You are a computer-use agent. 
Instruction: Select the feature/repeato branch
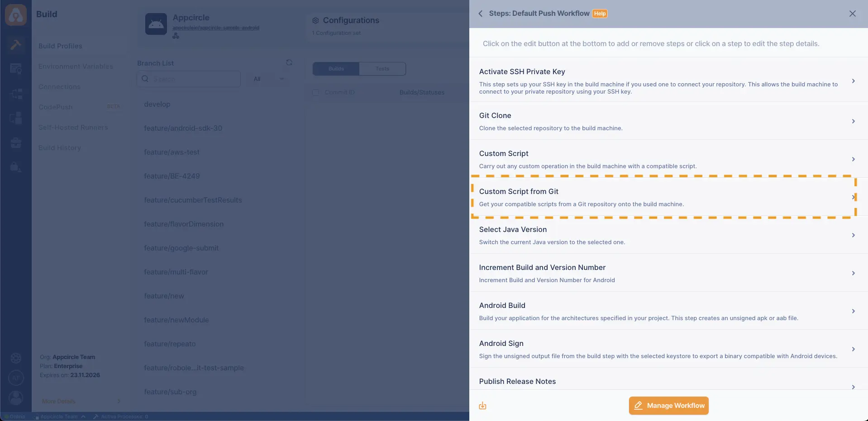[x=170, y=344]
